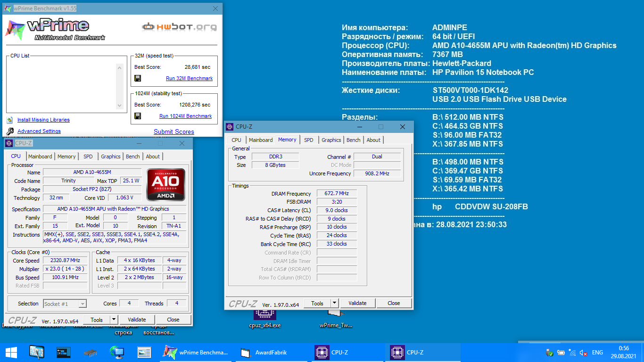Open the Mainboard tab in the CPU window
The height and width of the screenshot is (362, 644).
click(40, 156)
